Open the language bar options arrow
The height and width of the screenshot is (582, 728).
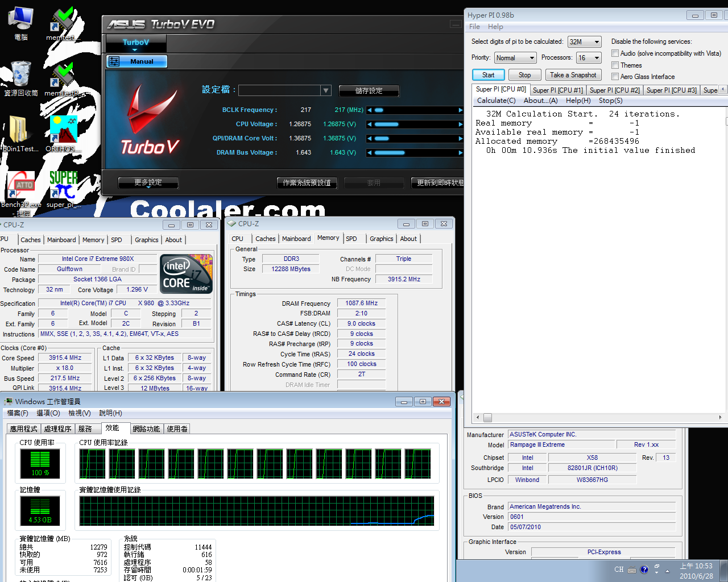657,573
